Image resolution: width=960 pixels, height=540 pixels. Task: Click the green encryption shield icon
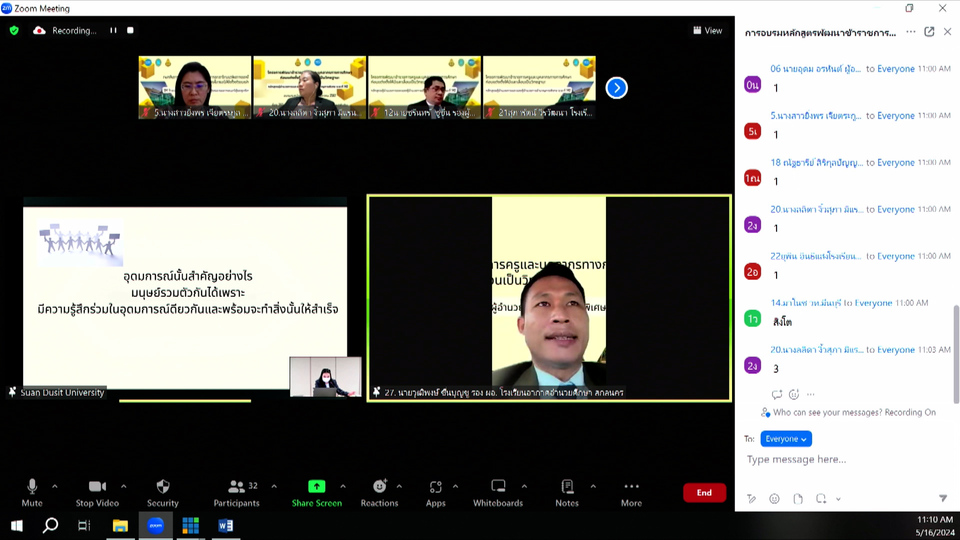click(14, 30)
